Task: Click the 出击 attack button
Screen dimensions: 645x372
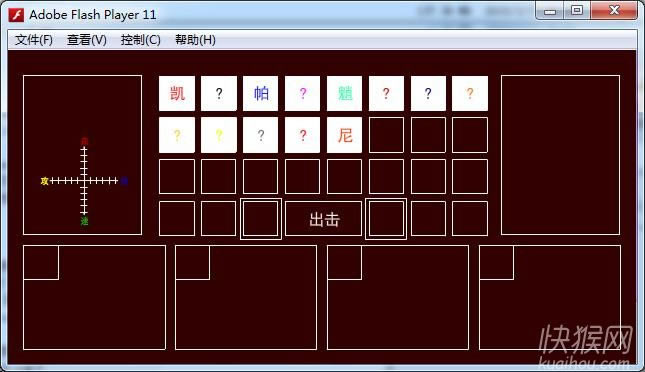Action: point(323,219)
